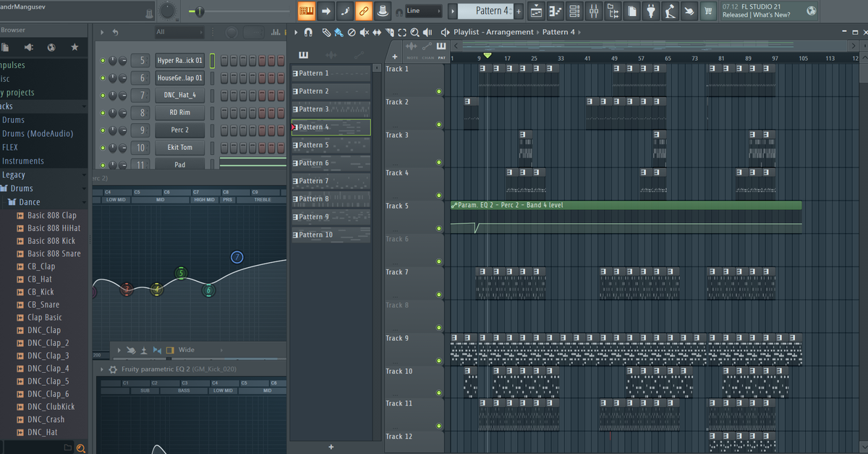Select the Zoom magnifier tool in playlist

coord(414,32)
